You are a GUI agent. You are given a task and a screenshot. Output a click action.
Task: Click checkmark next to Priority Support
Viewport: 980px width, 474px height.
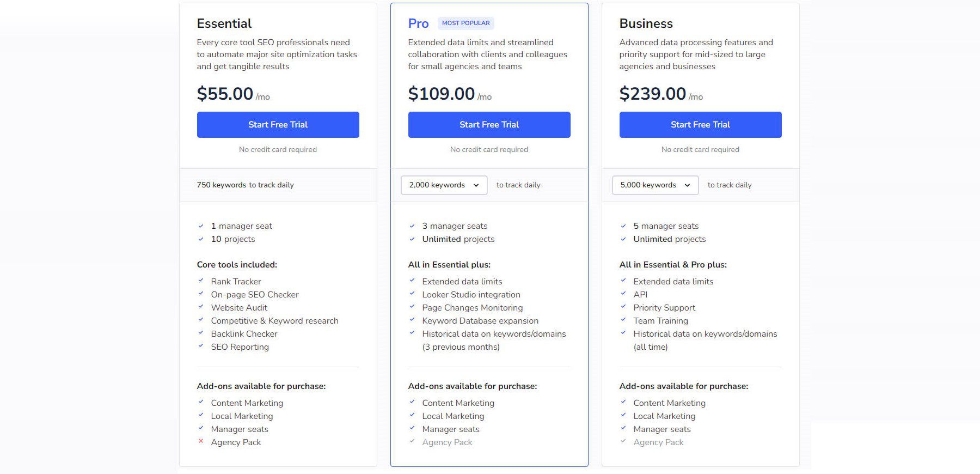(x=623, y=307)
